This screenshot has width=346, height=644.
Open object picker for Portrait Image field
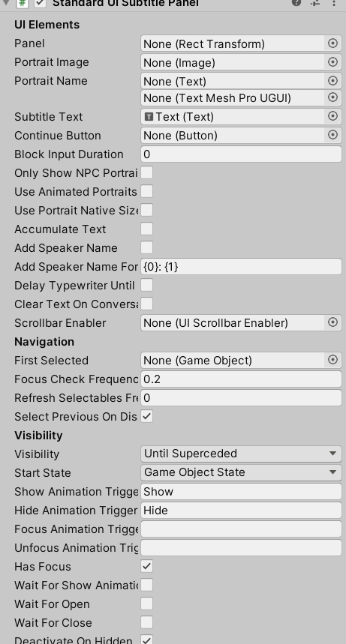tap(332, 62)
